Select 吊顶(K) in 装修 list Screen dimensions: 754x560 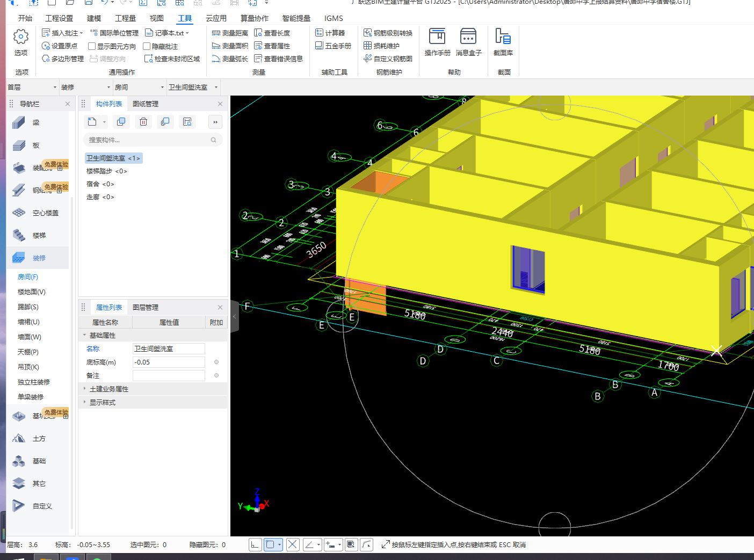pyautogui.click(x=28, y=367)
